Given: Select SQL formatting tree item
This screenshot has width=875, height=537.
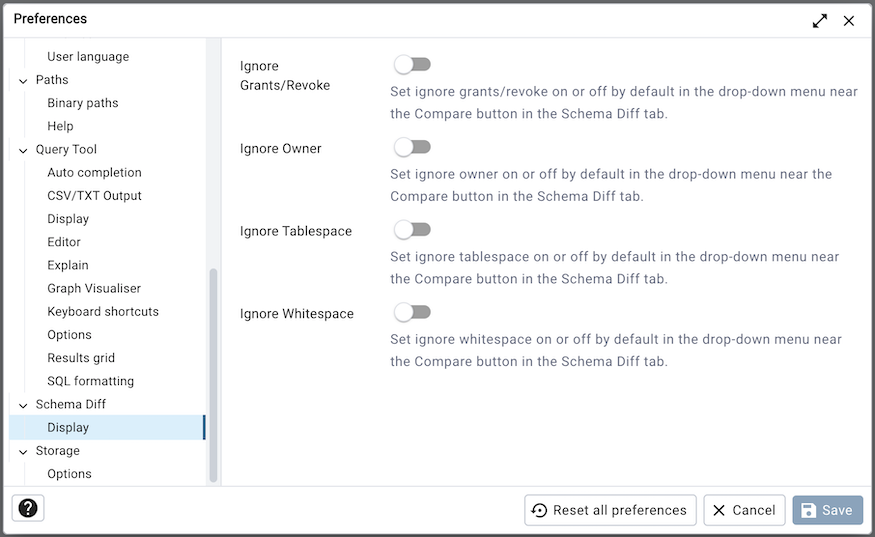Looking at the screenshot, I should [90, 381].
